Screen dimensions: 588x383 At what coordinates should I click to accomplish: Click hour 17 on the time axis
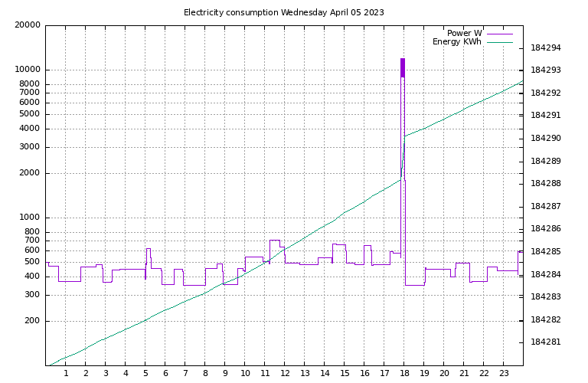coord(384,373)
